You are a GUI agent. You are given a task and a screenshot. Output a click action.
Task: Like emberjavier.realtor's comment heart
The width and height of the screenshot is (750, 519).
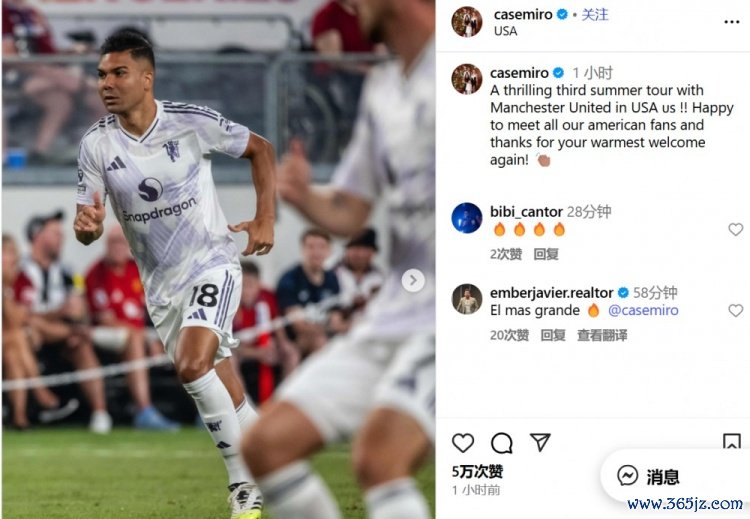point(736,311)
